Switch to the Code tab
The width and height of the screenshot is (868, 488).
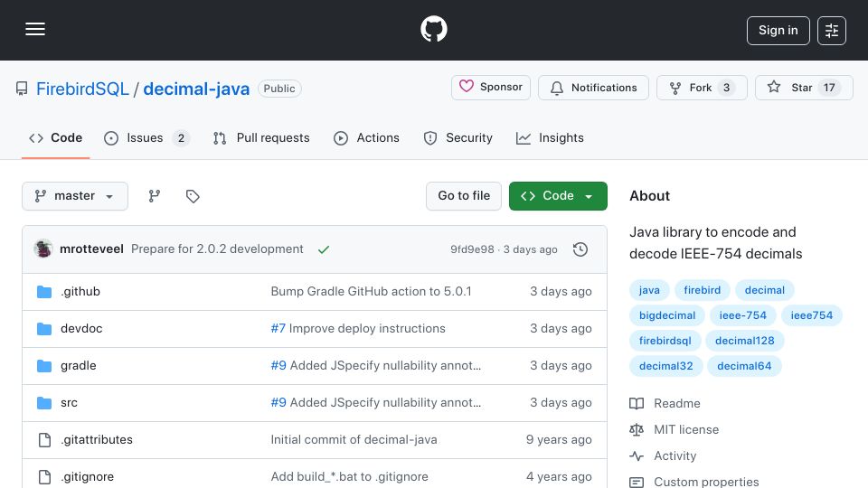pos(55,137)
